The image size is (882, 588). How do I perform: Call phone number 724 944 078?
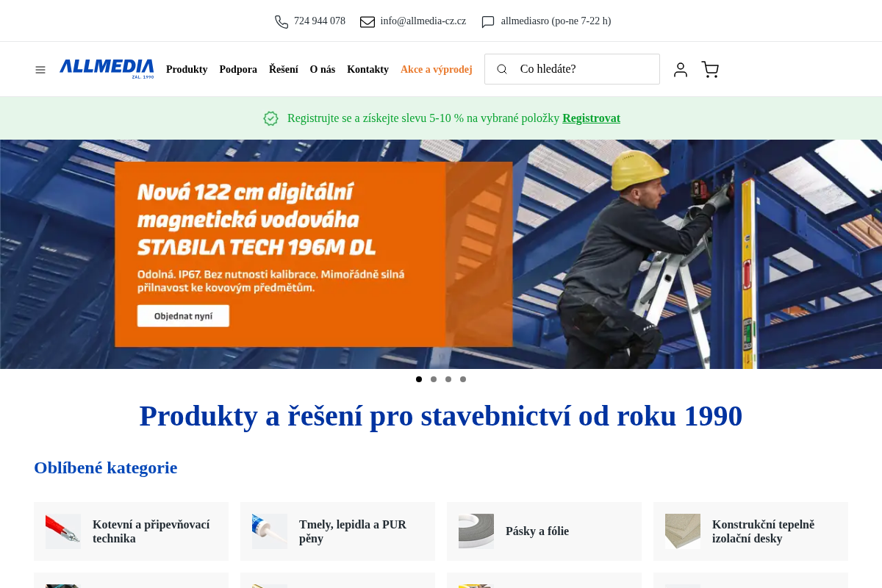click(320, 21)
